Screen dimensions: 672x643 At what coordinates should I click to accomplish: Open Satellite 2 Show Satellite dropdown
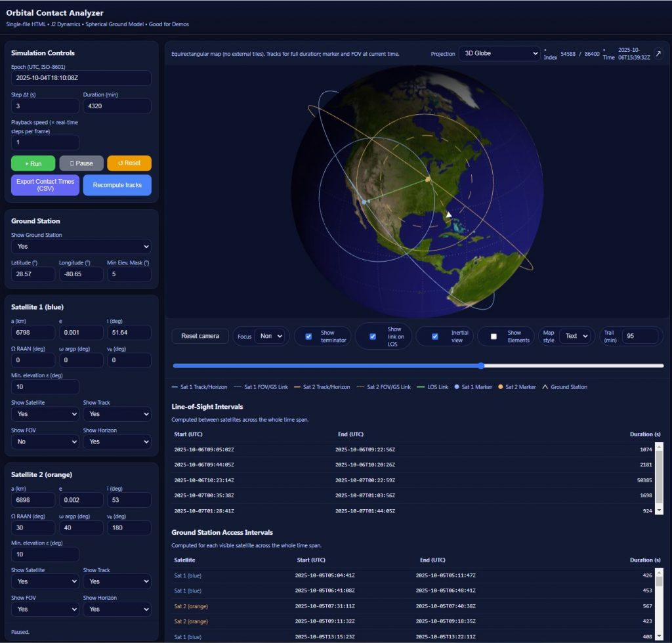pyautogui.click(x=45, y=581)
